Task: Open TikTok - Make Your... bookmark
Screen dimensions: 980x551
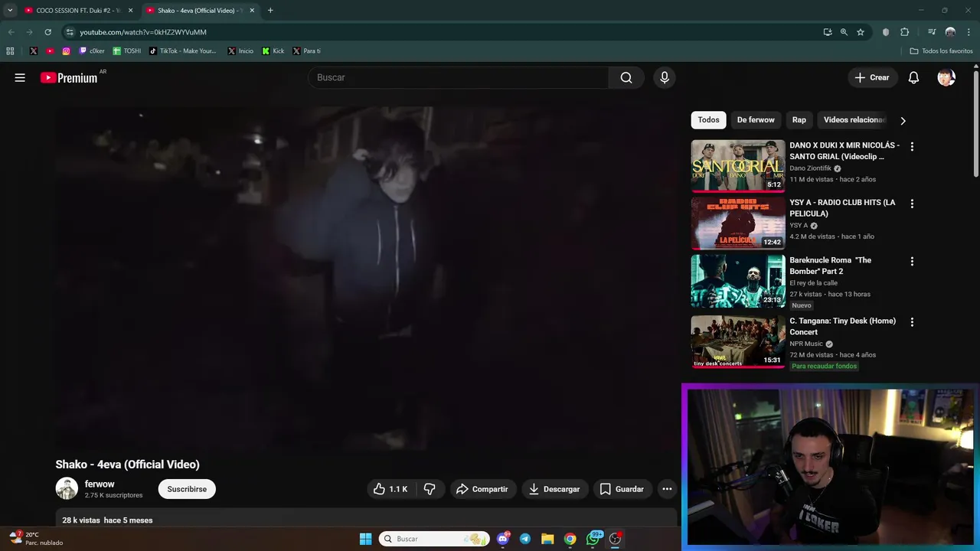Action: point(183,51)
